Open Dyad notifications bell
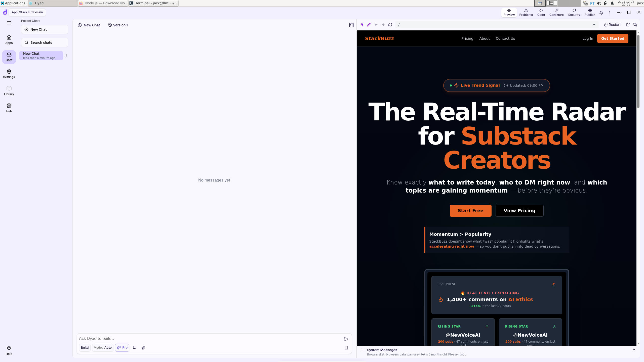Screen dimensions: 644x362 (x=601, y=13)
